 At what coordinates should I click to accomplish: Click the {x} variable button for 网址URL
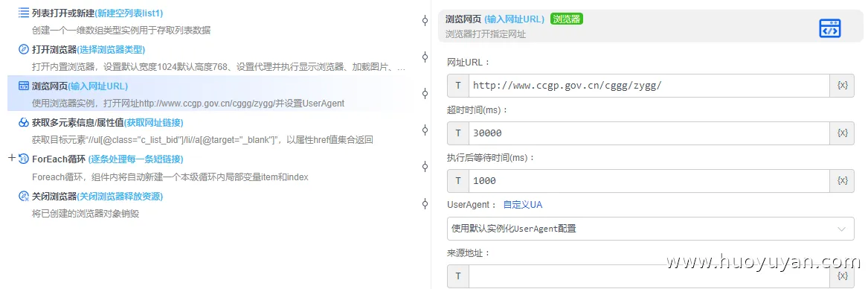[843, 86]
